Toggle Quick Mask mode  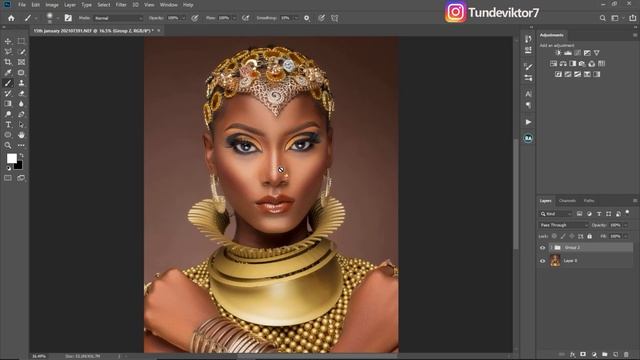(8, 178)
